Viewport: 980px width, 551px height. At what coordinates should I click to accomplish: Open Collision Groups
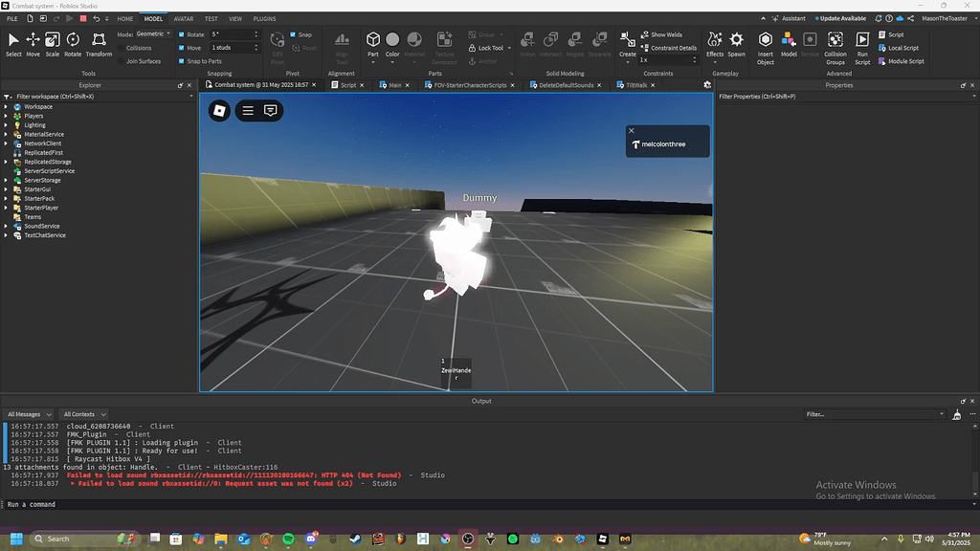(x=835, y=48)
